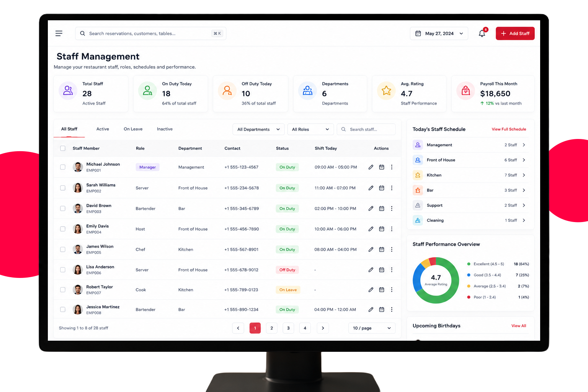
Task: Open the hamburger sidebar menu
Action: [59, 33]
